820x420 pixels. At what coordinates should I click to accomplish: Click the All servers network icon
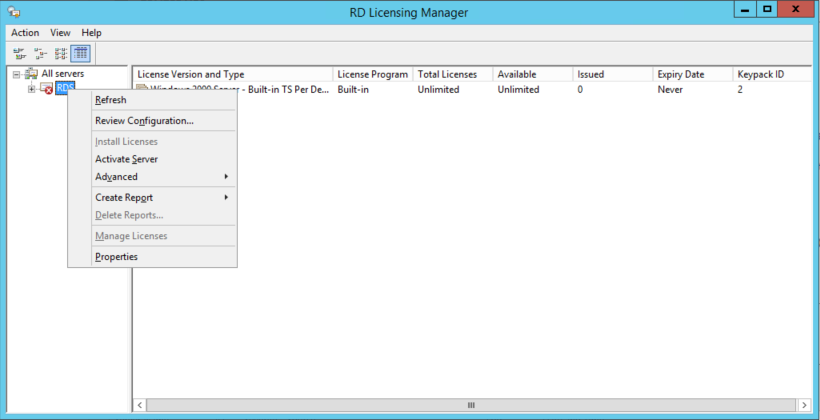pos(31,74)
